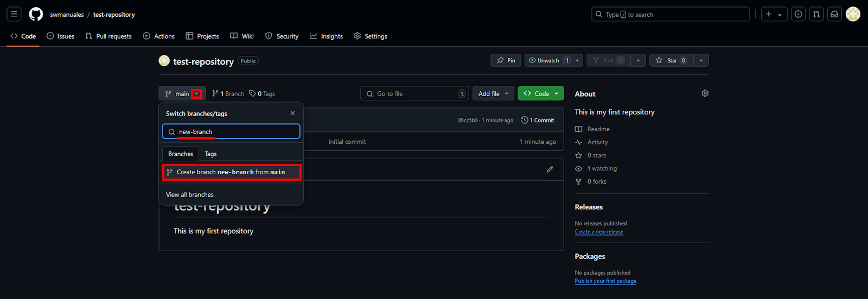Open the Packages heading link
The image size is (868, 299).
pyautogui.click(x=590, y=257)
